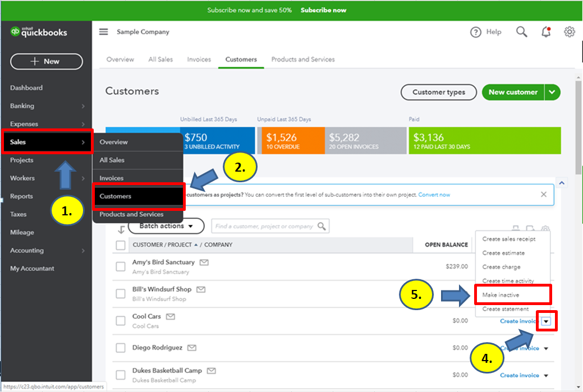This screenshot has width=583, height=392.
Task: Select the orange $1,526 Overdue tile
Action: 293,141
